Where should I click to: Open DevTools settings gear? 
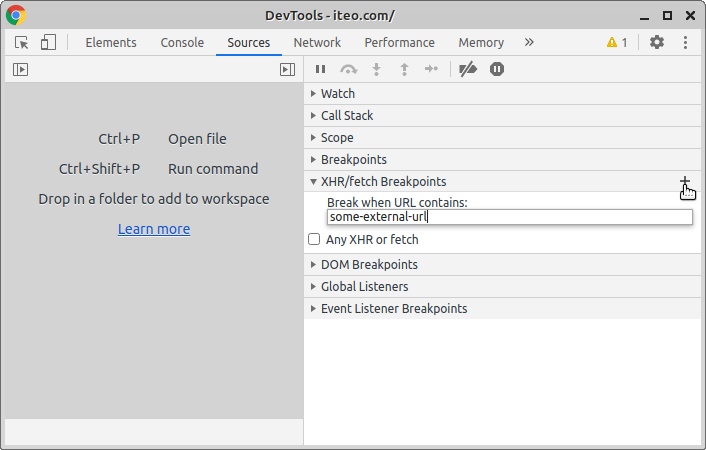pos(657,42)
